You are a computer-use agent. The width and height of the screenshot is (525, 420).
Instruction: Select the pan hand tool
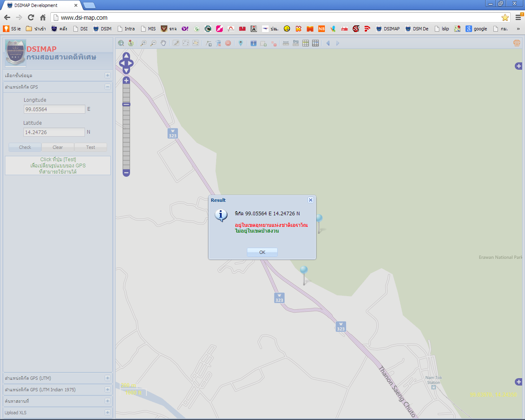[163, 43]
